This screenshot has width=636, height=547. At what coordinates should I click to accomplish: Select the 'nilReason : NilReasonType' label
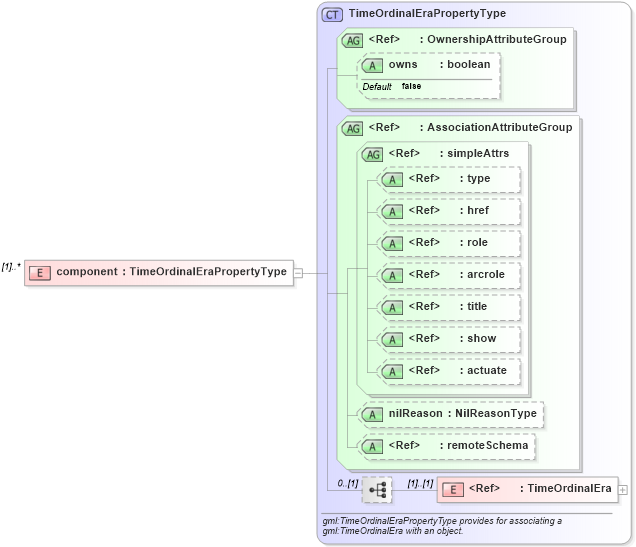(x=462, y=413)
